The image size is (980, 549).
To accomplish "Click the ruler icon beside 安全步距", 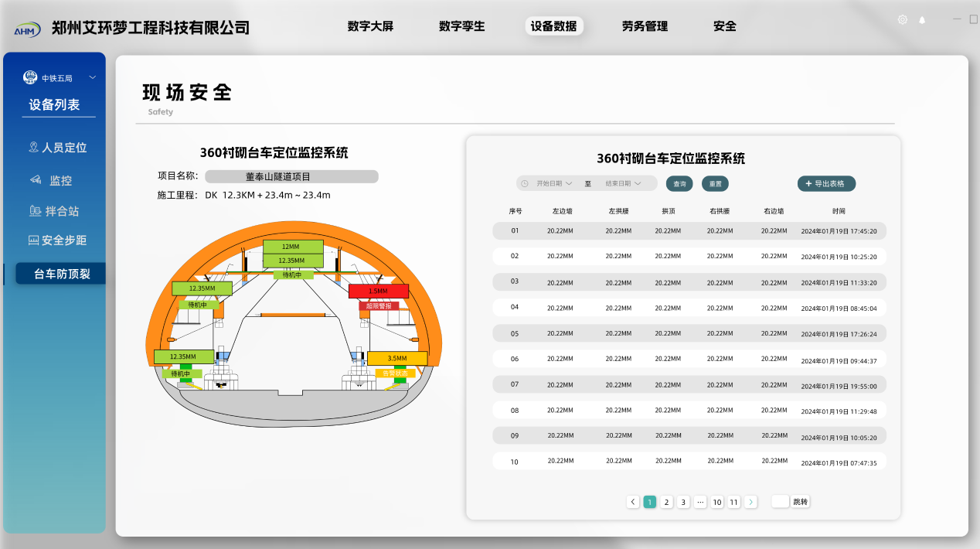I will [33, 240].
